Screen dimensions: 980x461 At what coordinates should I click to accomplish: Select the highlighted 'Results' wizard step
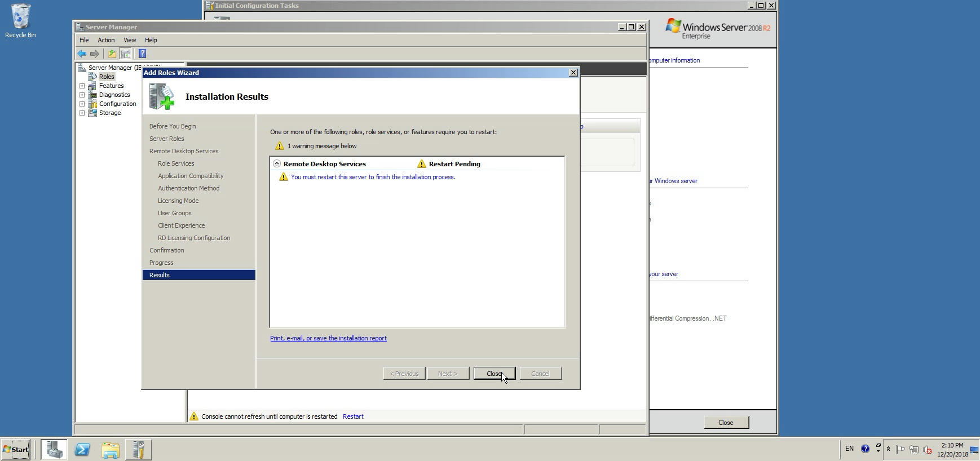199,275
